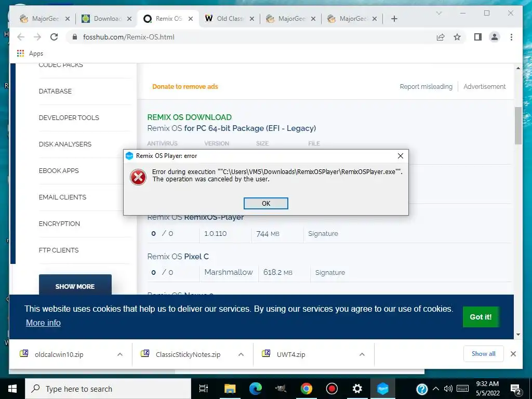Viewport: 532px width, 399px height.
Task: Click the blue help icon in tray
Action: [x=422, y=389]
